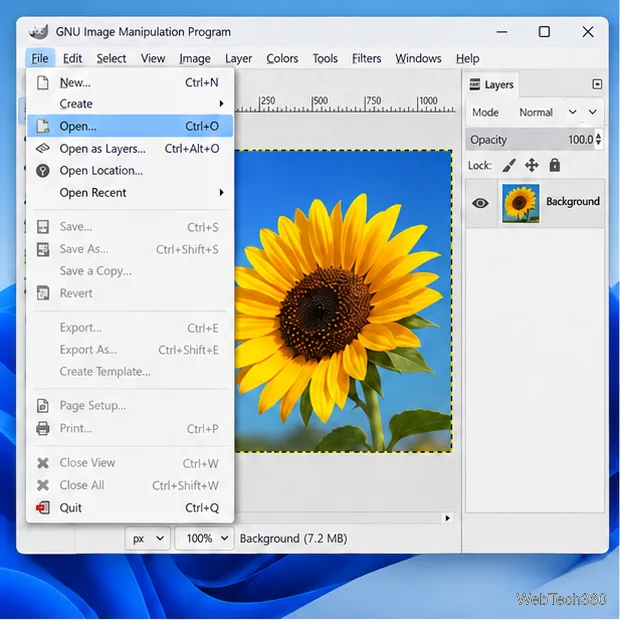Click the Close All X icon
The image size is (620, 620).
[x=42, y=485]
